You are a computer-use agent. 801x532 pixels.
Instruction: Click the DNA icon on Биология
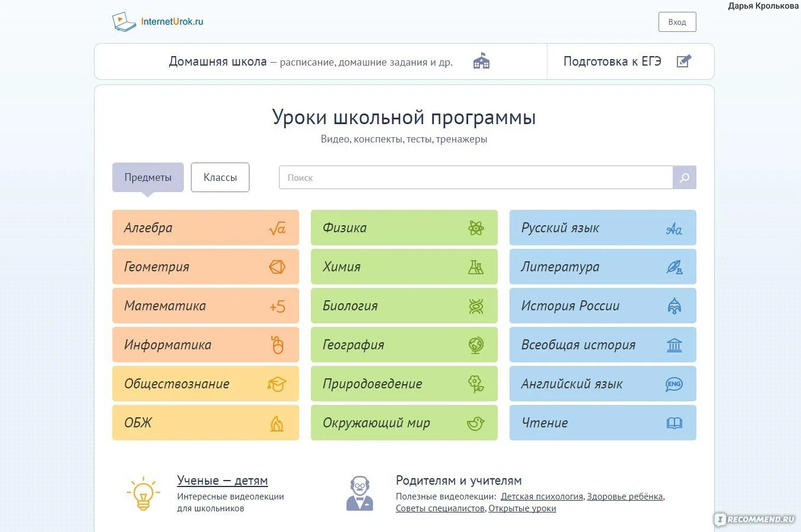click(x=476, y=306)
